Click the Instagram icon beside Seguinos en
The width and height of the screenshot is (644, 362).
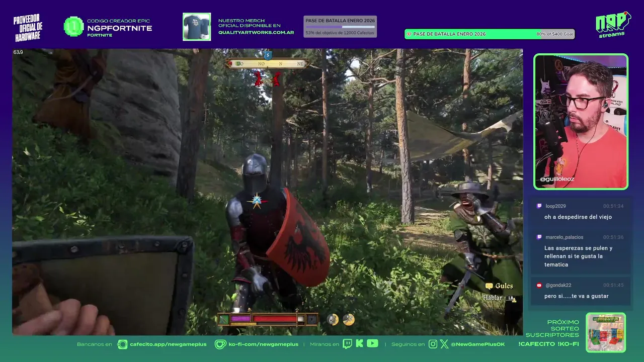click(433, 344)
